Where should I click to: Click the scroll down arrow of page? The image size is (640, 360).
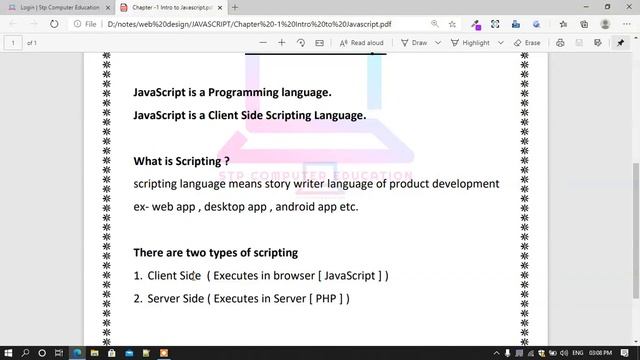coord(636,342)
